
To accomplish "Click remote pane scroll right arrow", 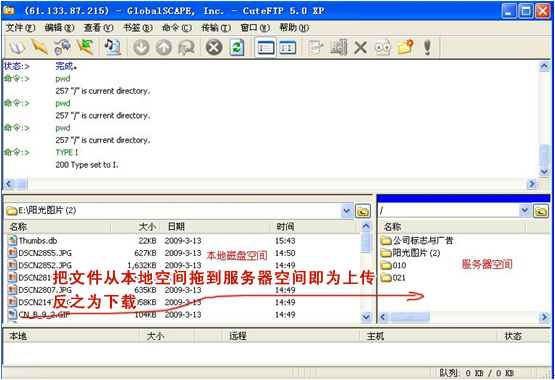I will coord(544,317).
